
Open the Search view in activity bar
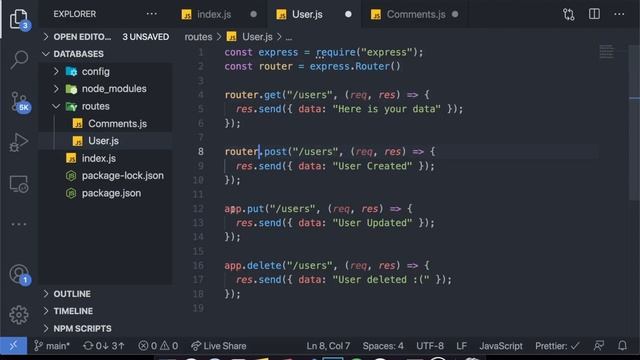[19, 60]
